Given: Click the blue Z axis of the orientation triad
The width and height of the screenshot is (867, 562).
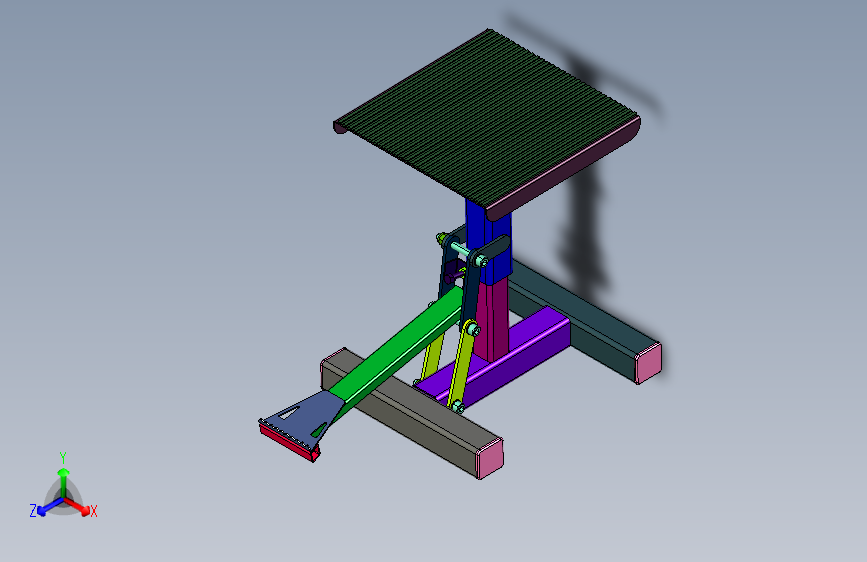Looking at the screenshot, I should pyautogui.click(x=50, y=506).
